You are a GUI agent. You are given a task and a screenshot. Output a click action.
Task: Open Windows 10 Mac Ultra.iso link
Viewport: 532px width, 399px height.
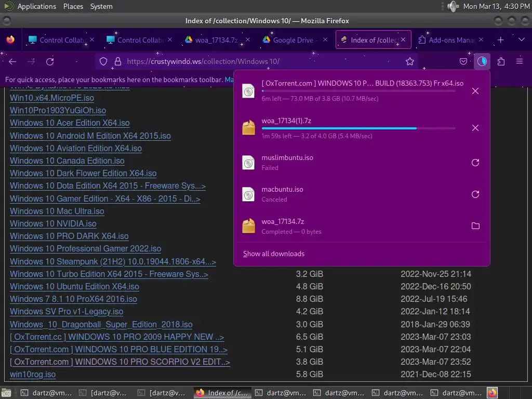pos(57,211)
